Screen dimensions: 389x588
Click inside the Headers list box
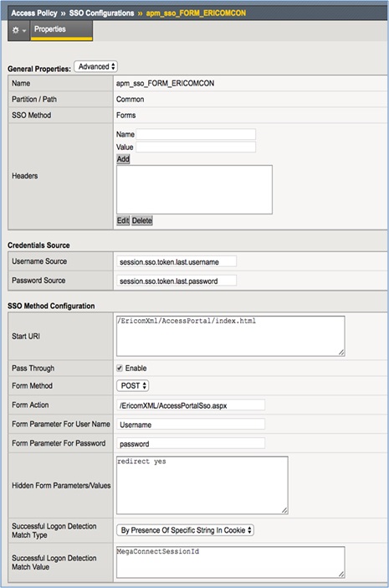194,190
